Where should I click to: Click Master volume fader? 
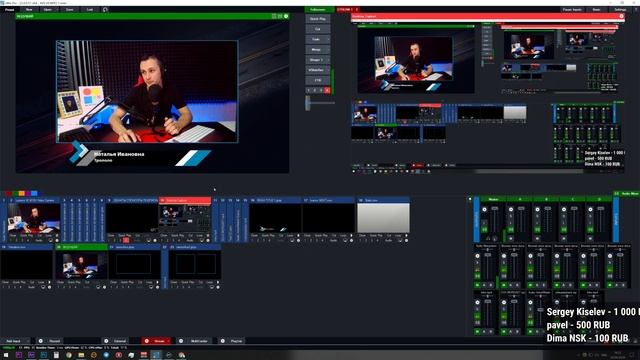point(495,209)
